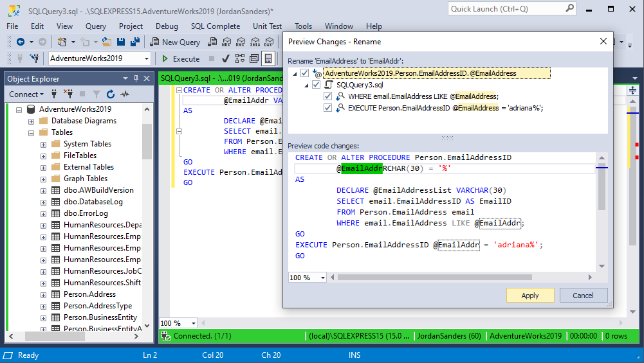
Task: Open the Unit Test menu
Action: pos(267,26)
